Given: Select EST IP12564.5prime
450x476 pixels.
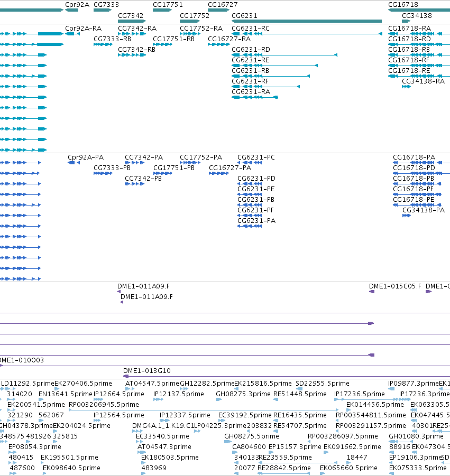Looking at the screenshot, I should coord(119,415).
